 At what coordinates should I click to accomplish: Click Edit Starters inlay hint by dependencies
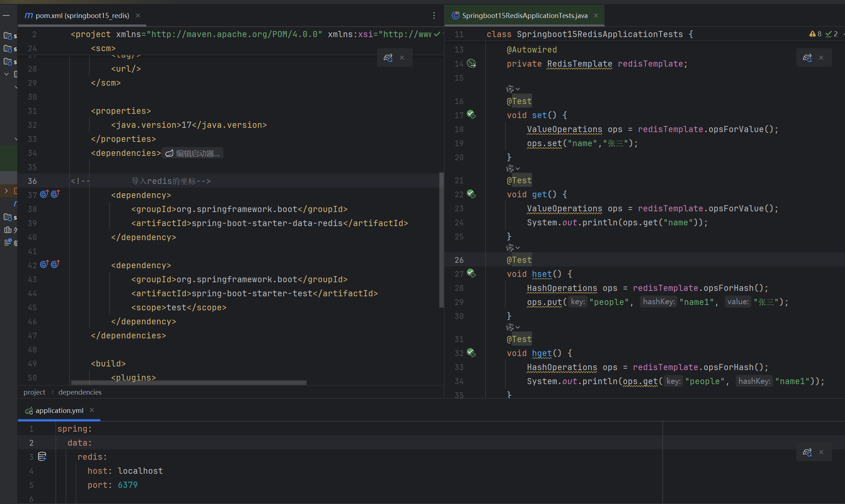(x=193, y=153)
